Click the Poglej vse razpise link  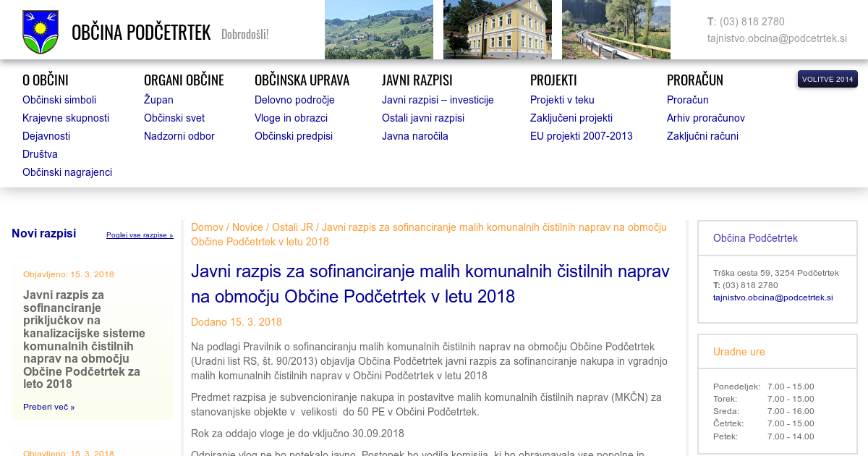140,235
